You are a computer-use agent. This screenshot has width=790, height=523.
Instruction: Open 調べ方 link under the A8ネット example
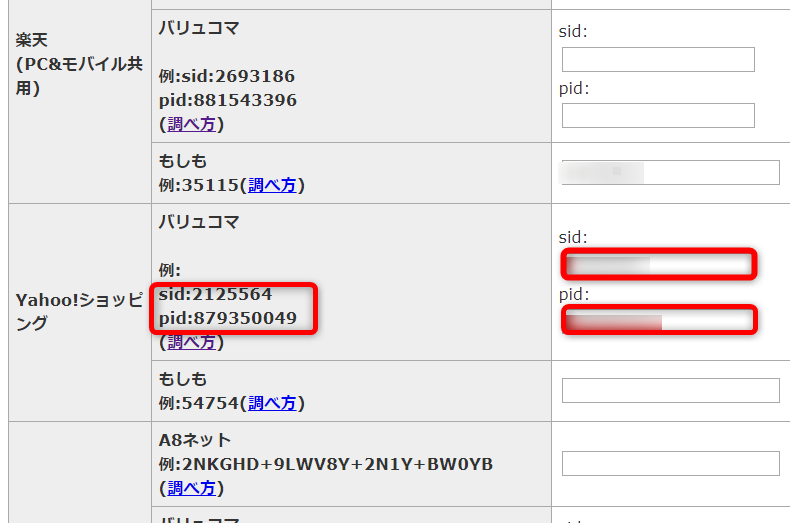191,488
